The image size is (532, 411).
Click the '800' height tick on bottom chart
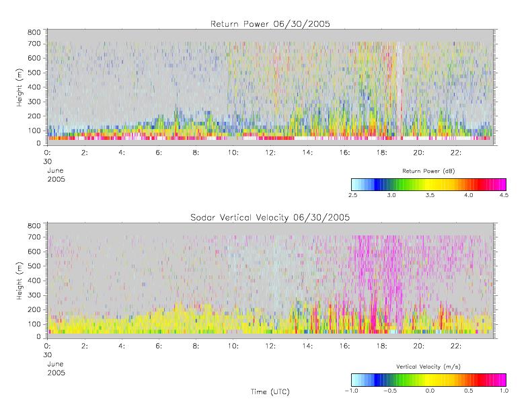tap(34, 226)
